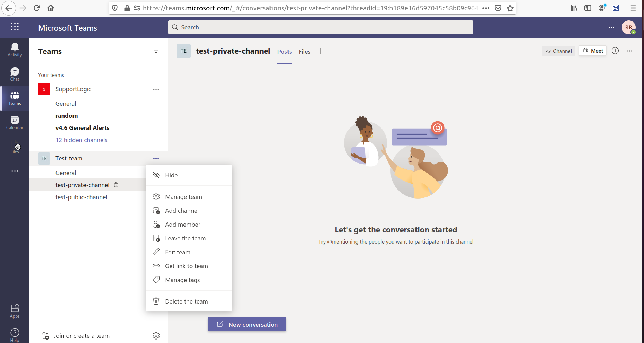Switch to the Files tab
The image size is (644, 343).
coord(304,52)
